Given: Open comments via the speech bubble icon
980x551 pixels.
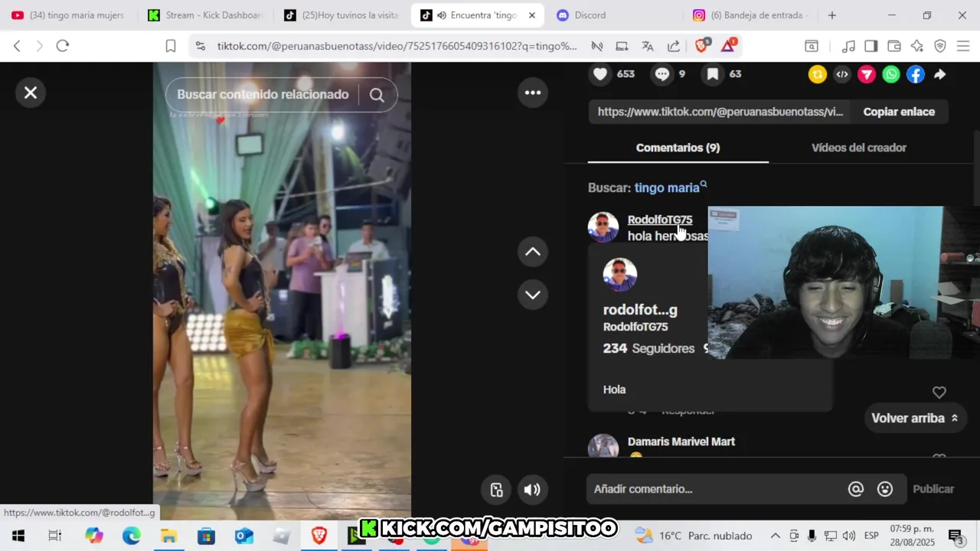Looking at the screenshot, I should (x=662, y=74).
